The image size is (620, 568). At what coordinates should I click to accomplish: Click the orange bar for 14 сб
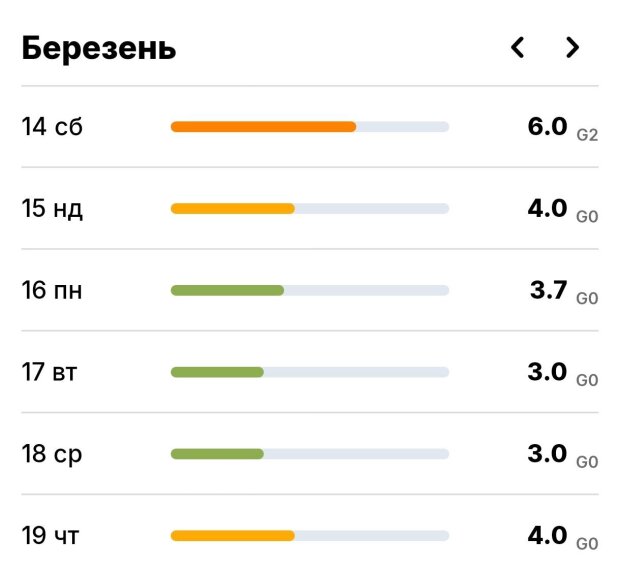tap(263, 127)
